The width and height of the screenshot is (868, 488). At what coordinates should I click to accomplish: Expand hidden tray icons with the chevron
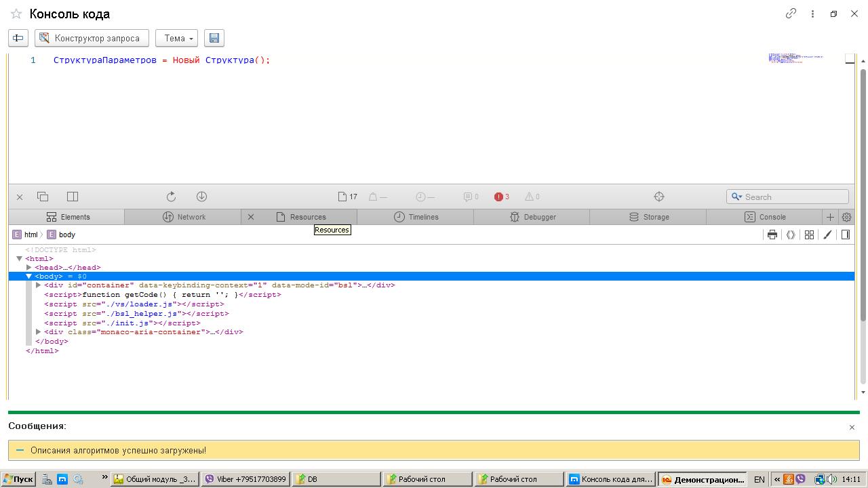(777, 480)
